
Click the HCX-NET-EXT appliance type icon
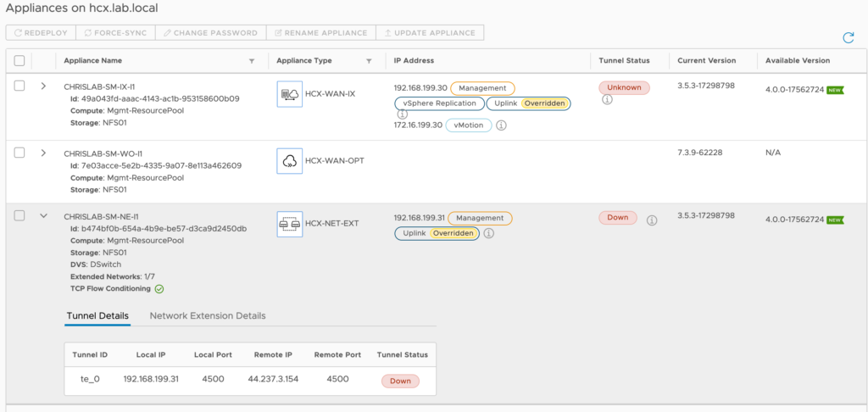(290, 225)
